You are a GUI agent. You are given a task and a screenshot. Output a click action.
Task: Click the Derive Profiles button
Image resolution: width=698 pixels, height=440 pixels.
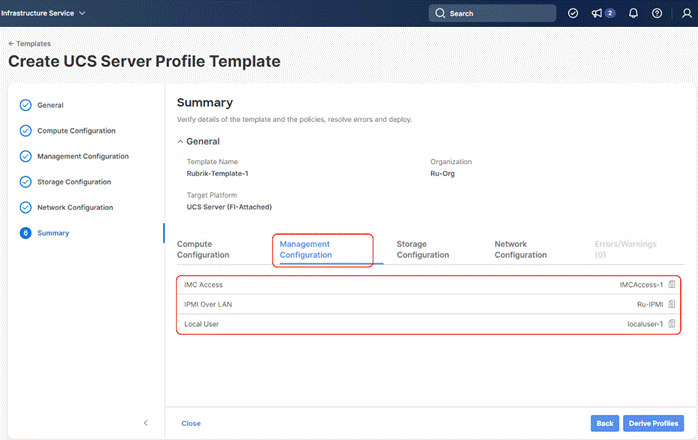pyautogui.click(x=653, y=423)
